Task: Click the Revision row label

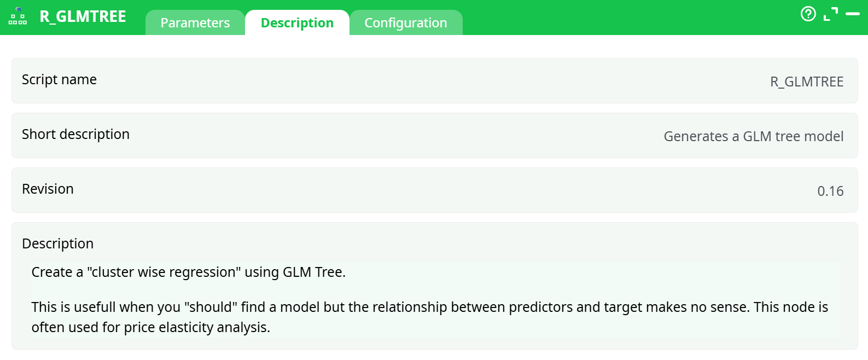Action: pos(48,189)
